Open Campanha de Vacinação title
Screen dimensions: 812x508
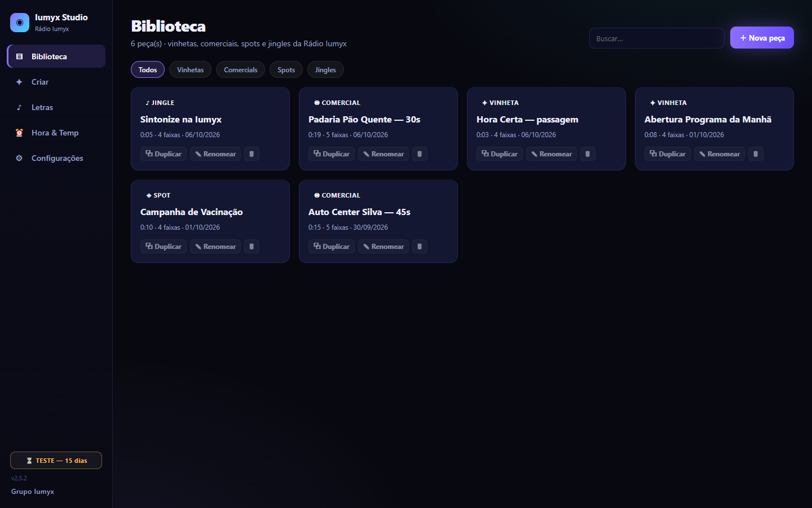pos(192,212)
